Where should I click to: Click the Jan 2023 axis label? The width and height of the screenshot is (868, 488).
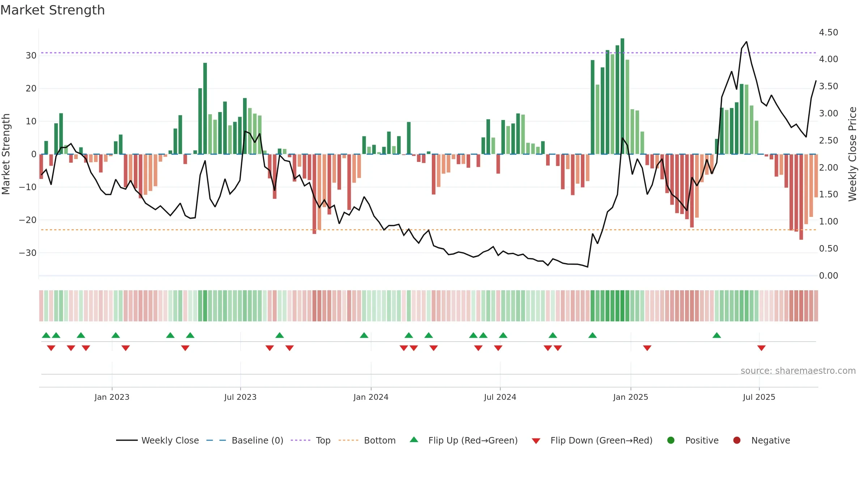pyautogui.click(x=112, y=397)
